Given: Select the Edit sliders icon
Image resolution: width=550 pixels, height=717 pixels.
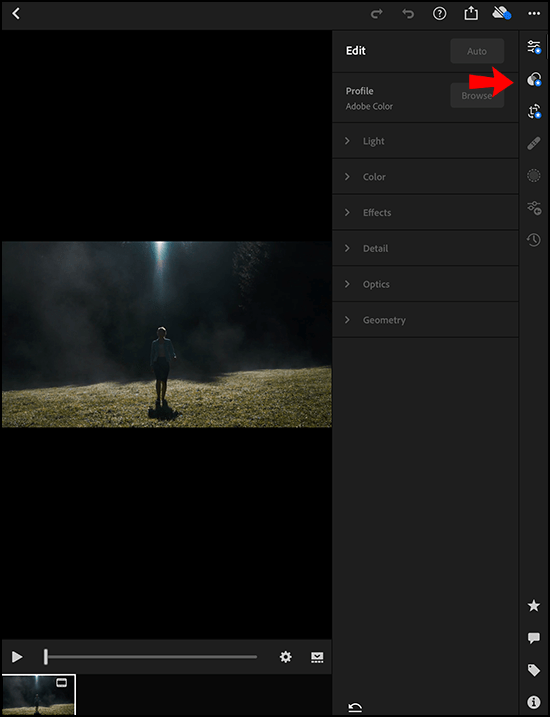Looking at the screenshot, I should coord(534,47).
